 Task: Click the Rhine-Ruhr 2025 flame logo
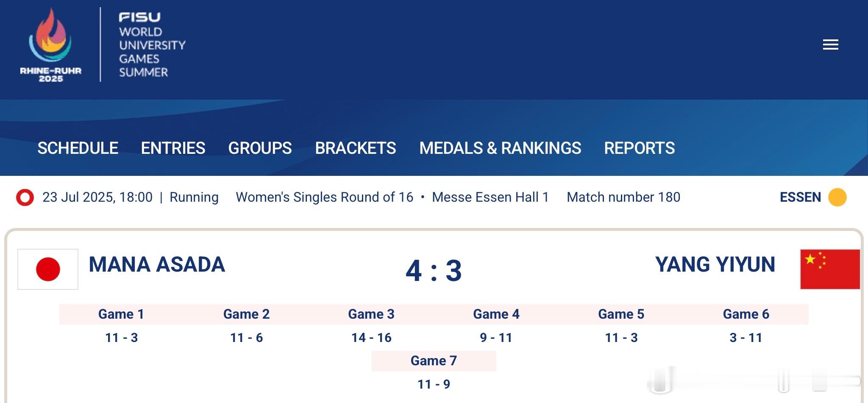pos(50,44)
